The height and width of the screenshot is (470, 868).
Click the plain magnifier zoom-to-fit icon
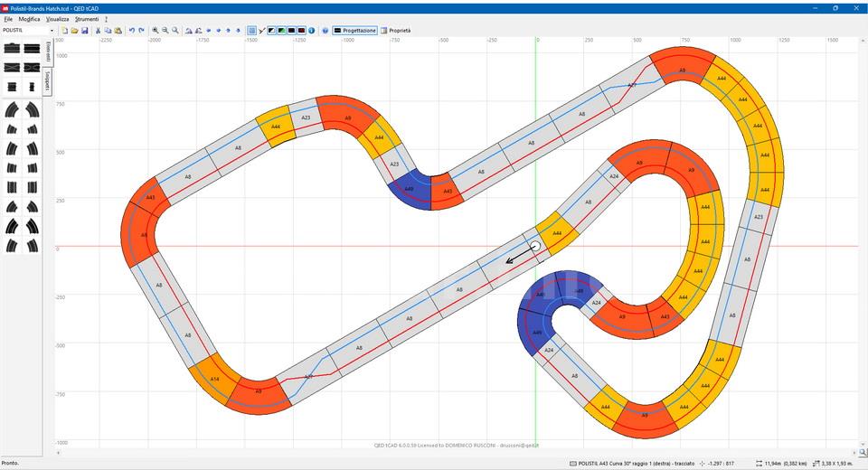point(175,31)
